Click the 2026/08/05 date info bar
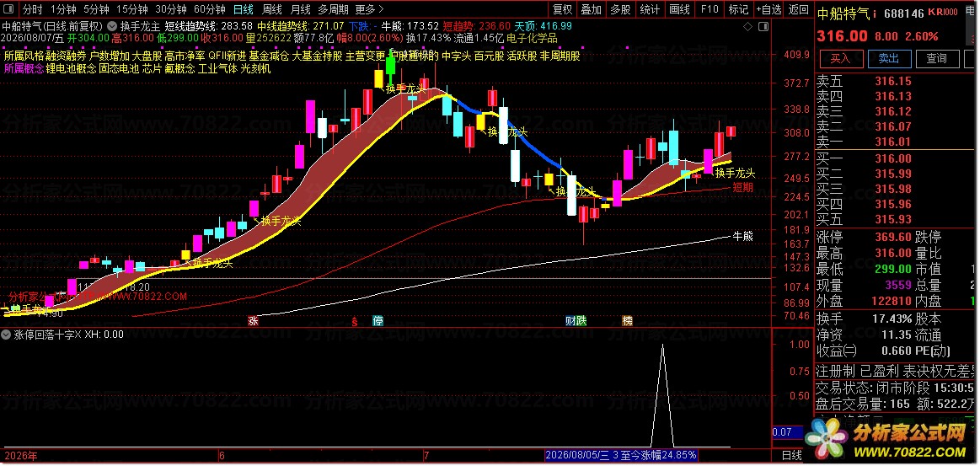This screenshot has height=466, width=980. (621, 455)
